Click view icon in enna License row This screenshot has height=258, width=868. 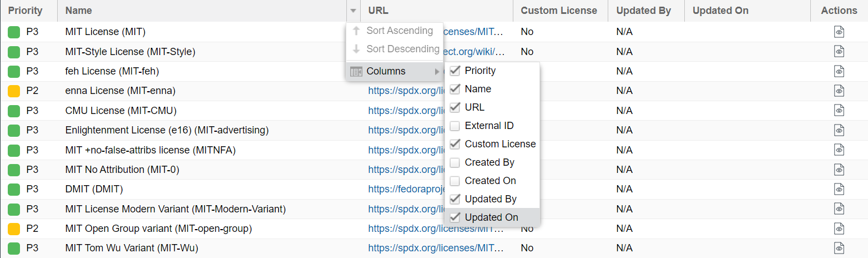(839, 91)
